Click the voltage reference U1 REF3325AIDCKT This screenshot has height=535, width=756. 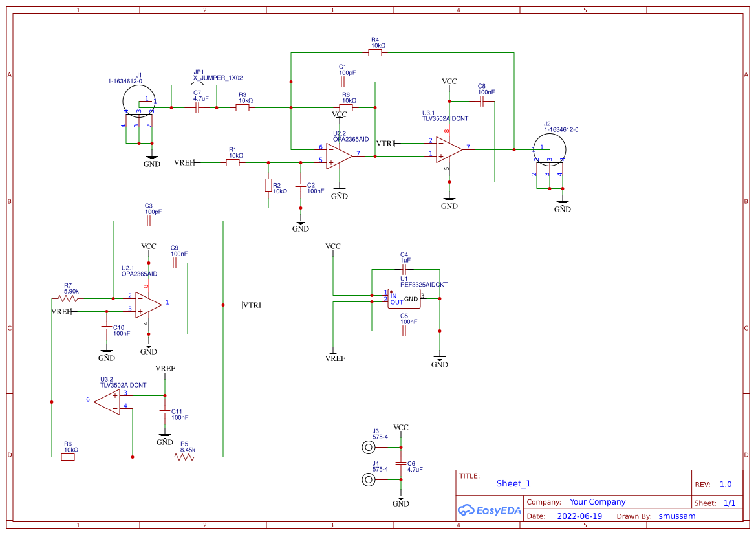404,299
